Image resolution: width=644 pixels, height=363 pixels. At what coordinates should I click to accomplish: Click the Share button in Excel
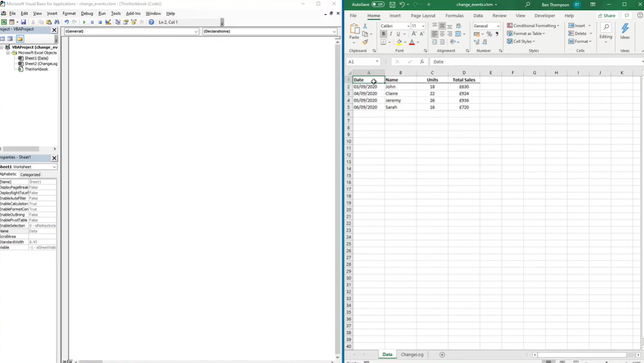point(607,16)
